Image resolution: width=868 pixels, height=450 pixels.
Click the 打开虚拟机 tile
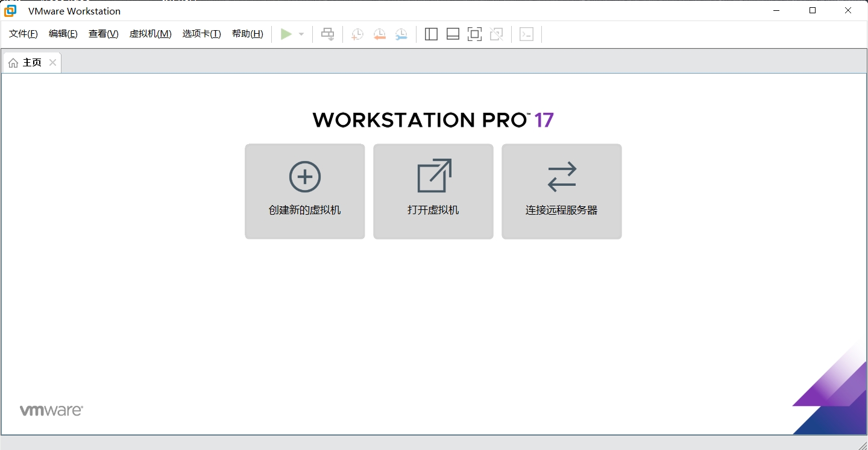(x=433, y=191)
